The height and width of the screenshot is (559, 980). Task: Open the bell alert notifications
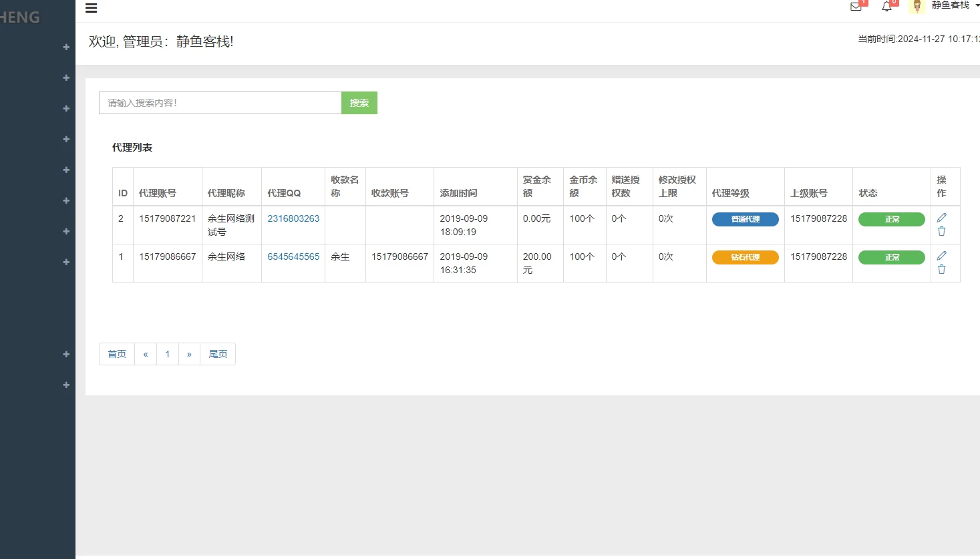tap(886, 7)
